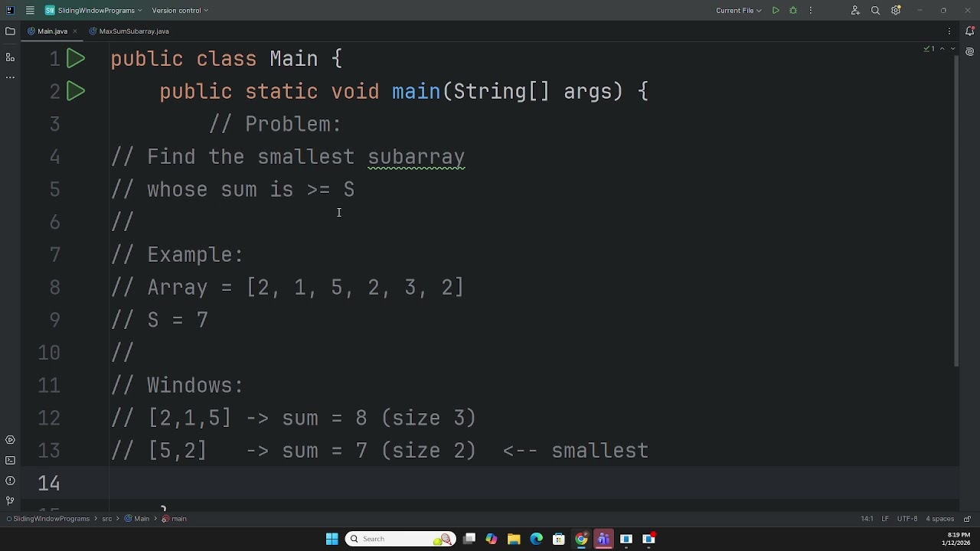The width and height of the screenshot is (980, 551).
Task: Open Terminal tool window icon
Action: click(10, 461)
